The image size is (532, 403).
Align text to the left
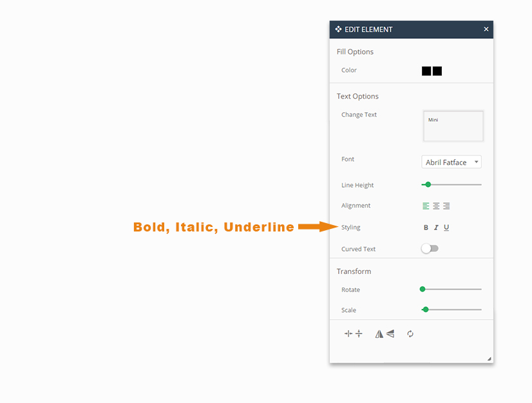click(x=426, y=206)
